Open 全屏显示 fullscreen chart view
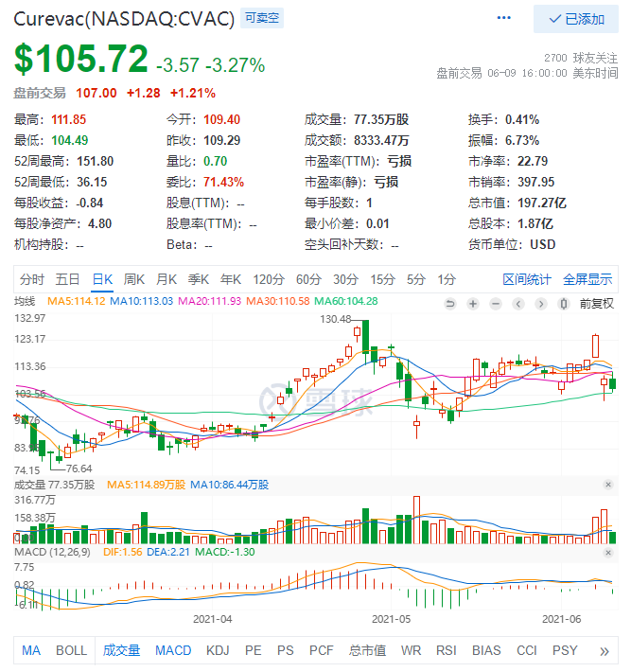631x672 pixels. 587,279
